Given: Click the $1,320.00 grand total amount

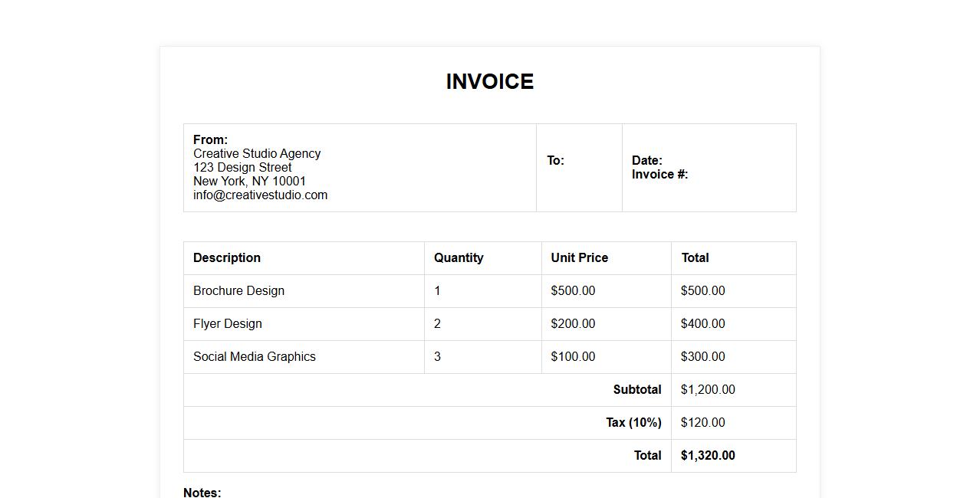Looking at the screenshot, I should point(708,456).
